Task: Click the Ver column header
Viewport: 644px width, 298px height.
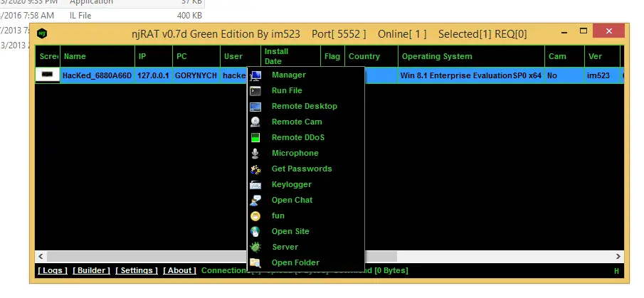Action: coord(602,56)
